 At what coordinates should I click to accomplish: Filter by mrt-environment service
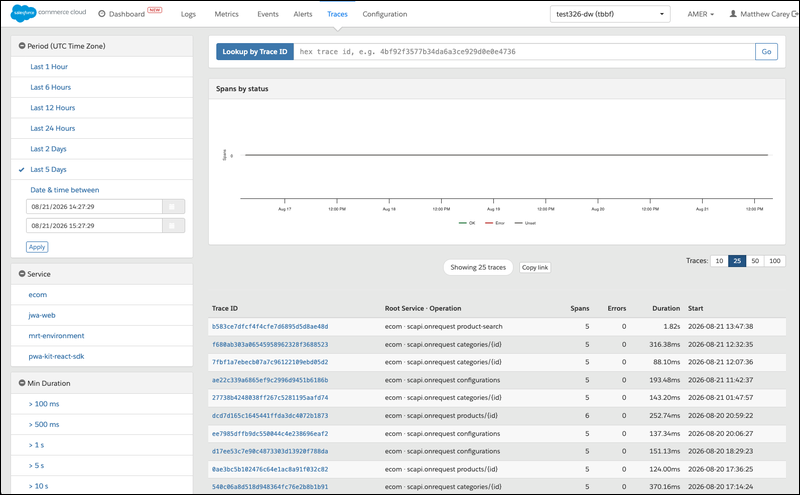coord(57,336)
